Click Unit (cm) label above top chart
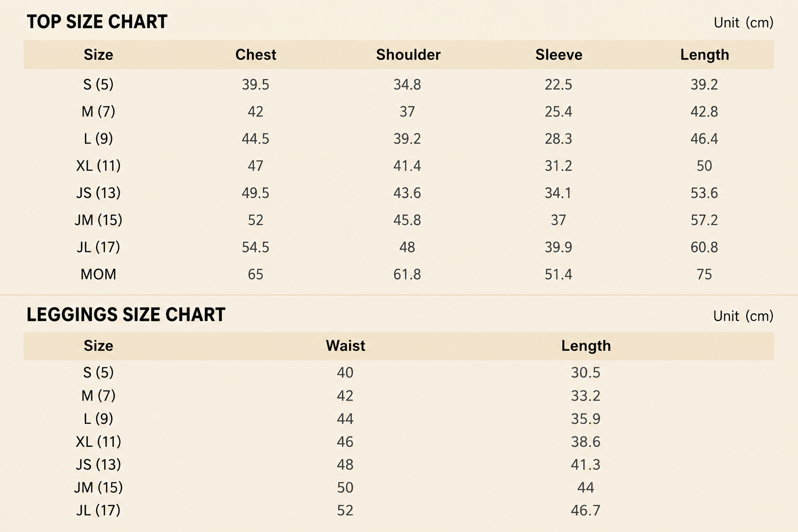The width and height of the screenshot is (798, 532). [743, 22]
